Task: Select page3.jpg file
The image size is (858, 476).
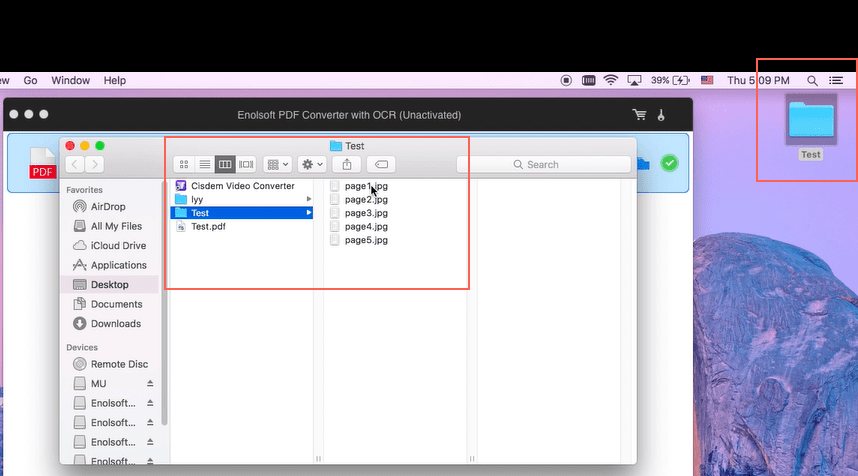Action: point(366,213)
